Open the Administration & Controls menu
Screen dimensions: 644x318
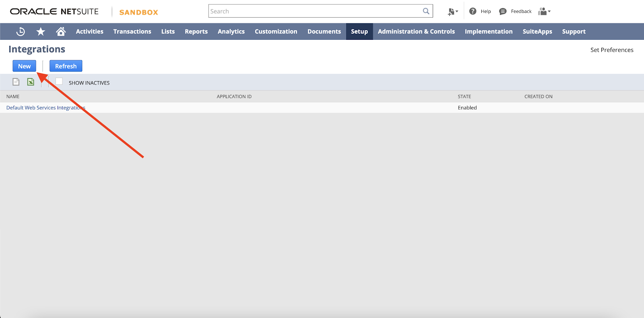tap(416, 31)
